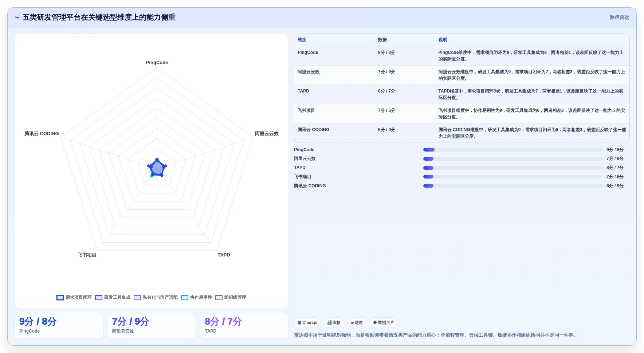Screen dimensions: 644x353
Task: Select the 阿里云云效 table row name
Action: pyautogui.click(x=309, y=72)
